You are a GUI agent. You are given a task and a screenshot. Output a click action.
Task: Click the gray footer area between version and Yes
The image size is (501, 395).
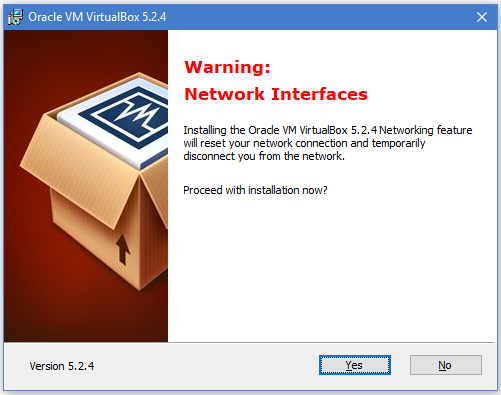tap(207, 366)
